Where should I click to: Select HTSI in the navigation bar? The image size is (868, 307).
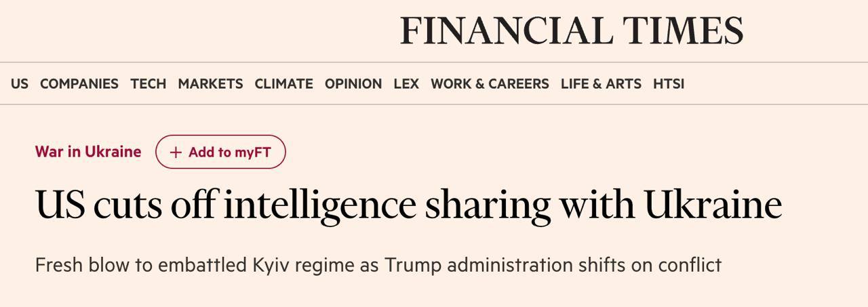(669, 84)
